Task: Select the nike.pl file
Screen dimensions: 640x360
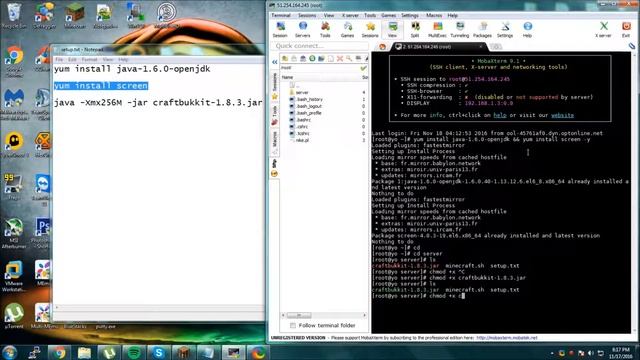Action: pyautogui.click(x=302, y=140)
